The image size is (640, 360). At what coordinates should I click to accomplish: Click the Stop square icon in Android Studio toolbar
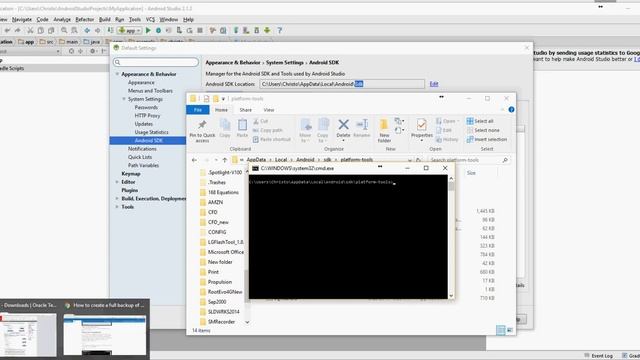coord(200,30)
